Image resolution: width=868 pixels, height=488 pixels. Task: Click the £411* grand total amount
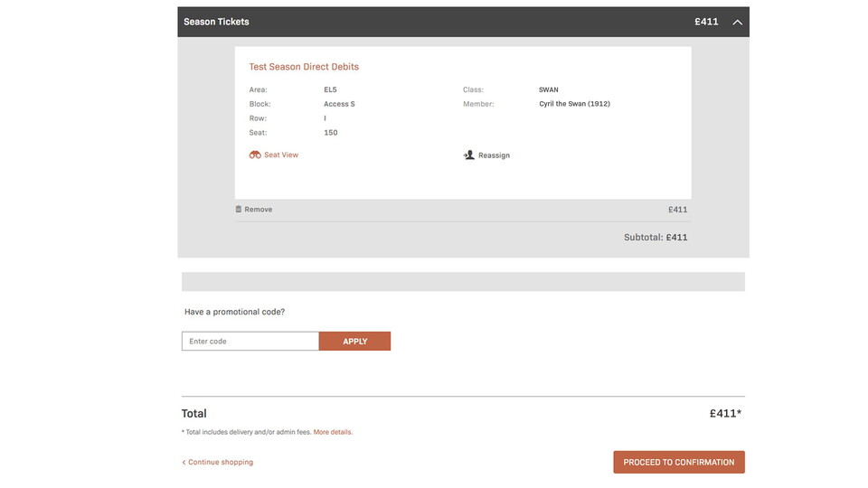click(725, 414)
